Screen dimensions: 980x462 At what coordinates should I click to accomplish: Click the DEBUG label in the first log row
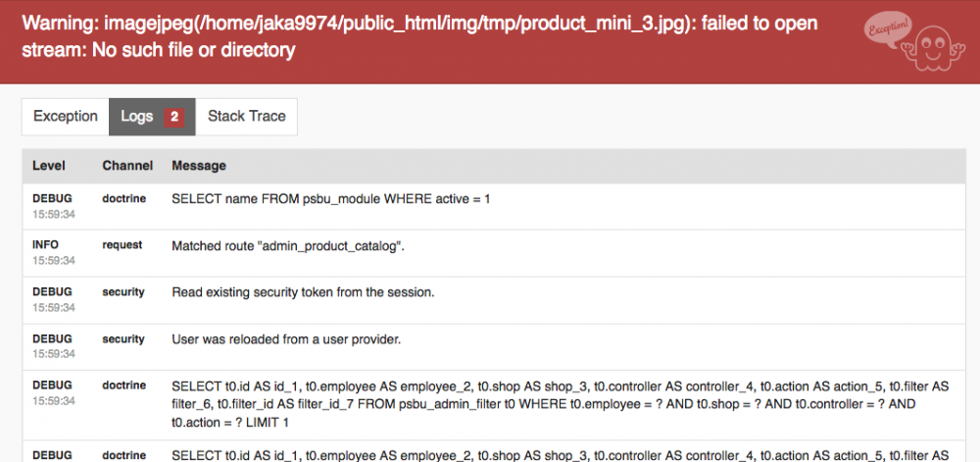pyautogui.click(x=51, y=198)
